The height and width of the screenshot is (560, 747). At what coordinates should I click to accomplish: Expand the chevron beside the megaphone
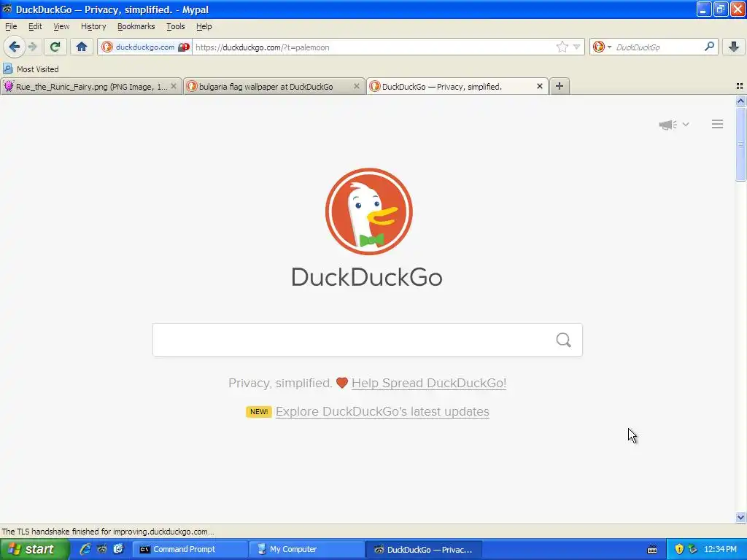click(686, 124)
